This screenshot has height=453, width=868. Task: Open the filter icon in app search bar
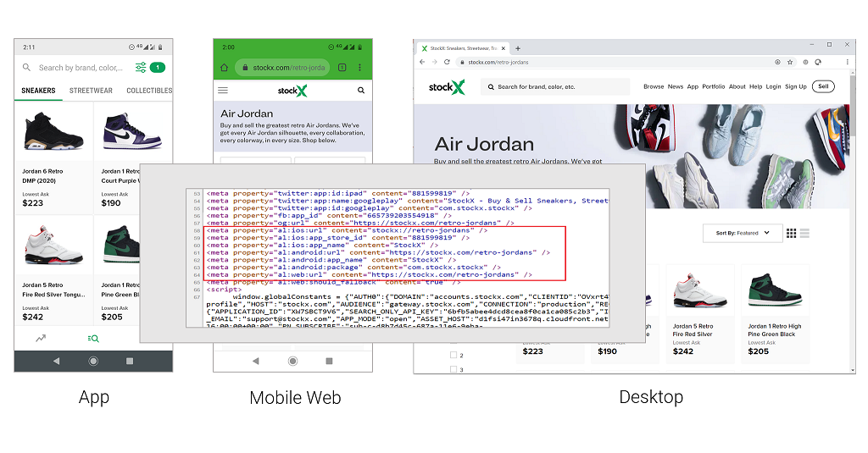[141, 68]
